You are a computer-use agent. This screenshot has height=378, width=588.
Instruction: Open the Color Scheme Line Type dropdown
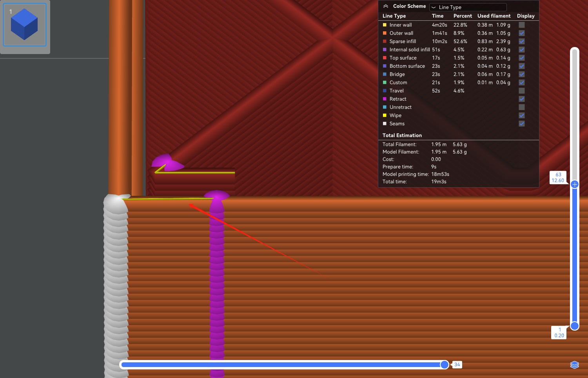pyautogui.click(x=468, y=7)
